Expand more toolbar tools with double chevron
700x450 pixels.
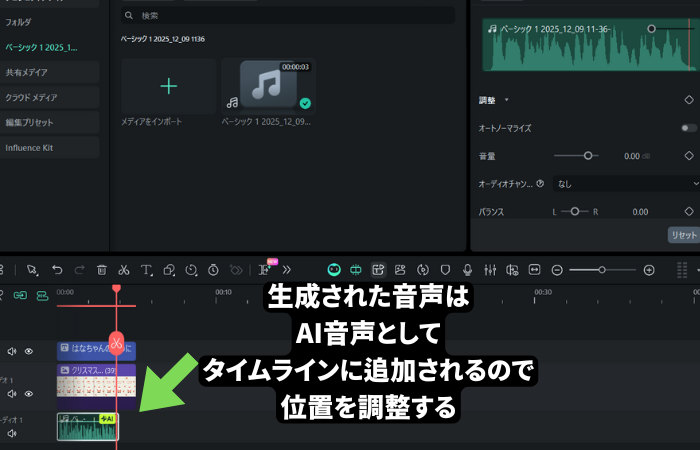click(287, 270)
